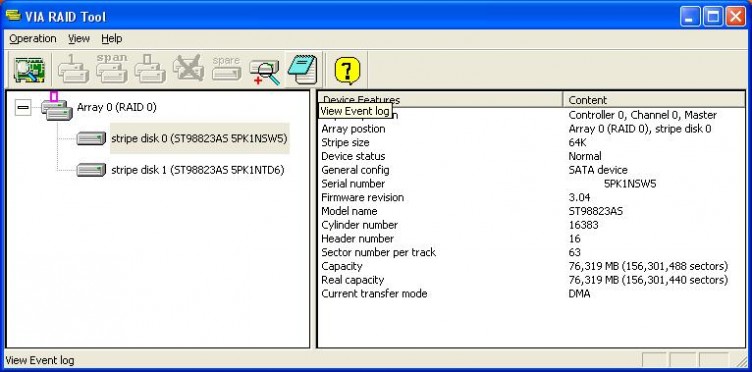The width and height of the screenshot is (752, 372).
Task: Click the value 76,319 MB (156,301,488 sectors)
Action: [648, 266]
